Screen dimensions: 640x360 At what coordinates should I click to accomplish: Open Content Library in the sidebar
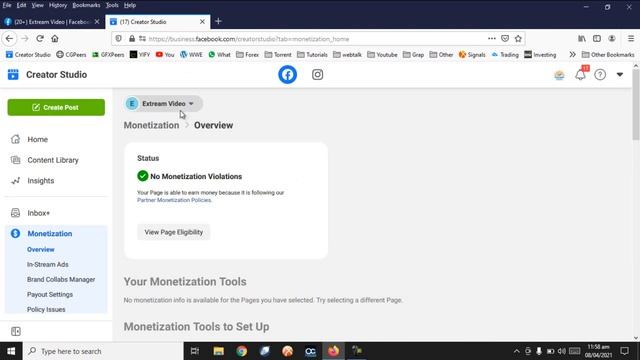coord(53,160)
